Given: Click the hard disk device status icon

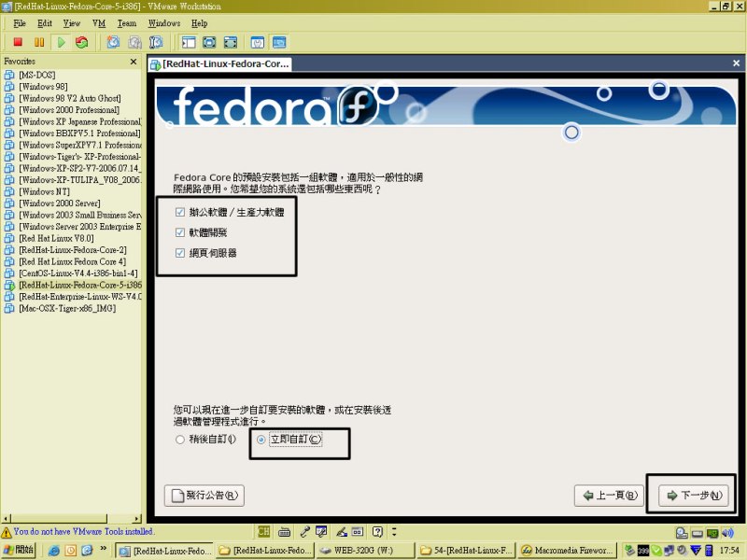Looking at the screenshot, I should (682, 533).
